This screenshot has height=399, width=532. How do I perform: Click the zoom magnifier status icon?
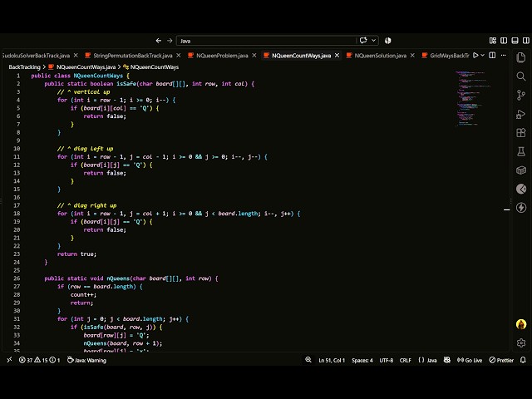click(308, 360)
